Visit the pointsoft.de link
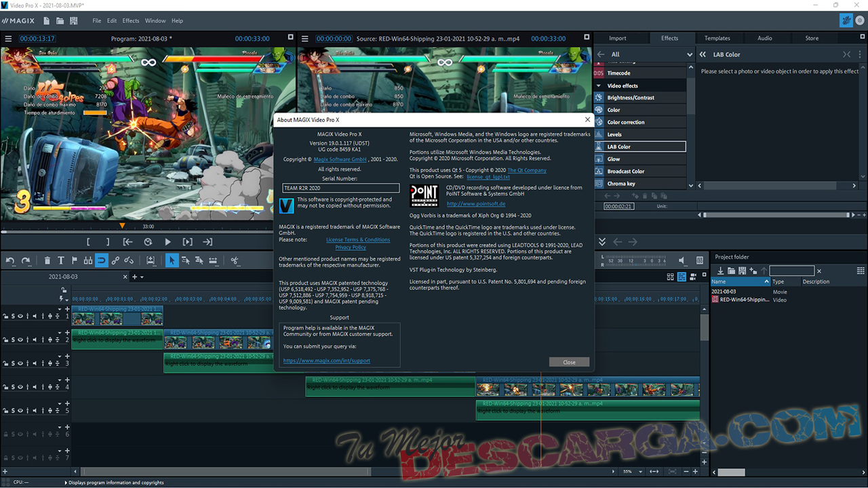The image size is (868, 488). [x=476, y=203]
